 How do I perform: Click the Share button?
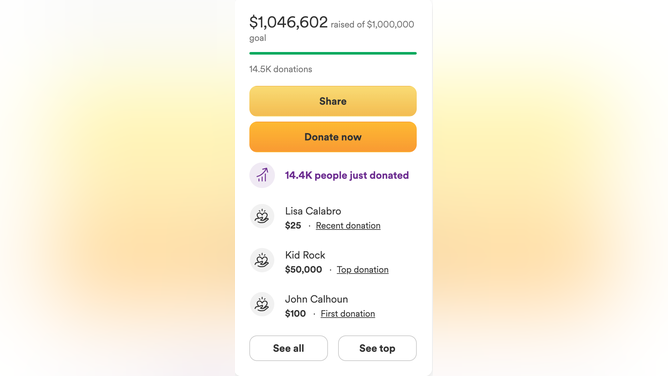coord(333,101)
